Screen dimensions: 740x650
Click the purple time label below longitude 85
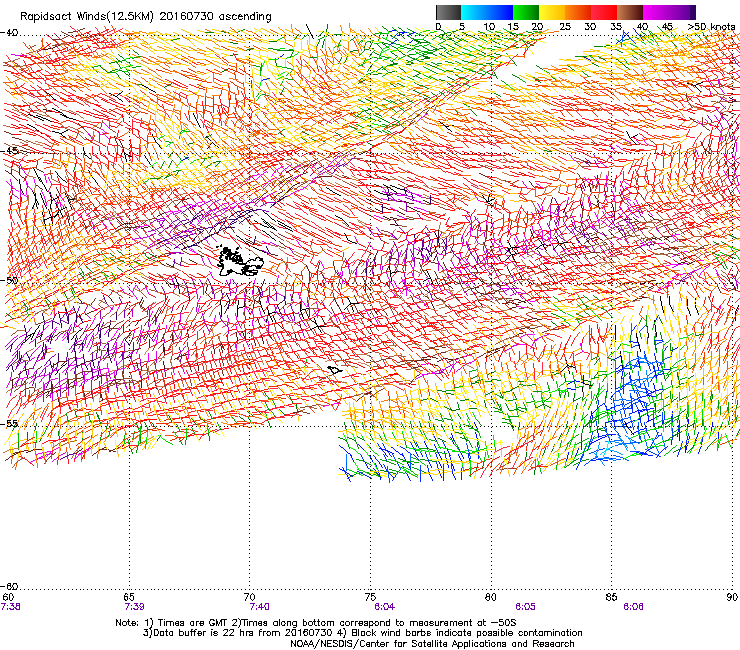(x=633, y=607)
